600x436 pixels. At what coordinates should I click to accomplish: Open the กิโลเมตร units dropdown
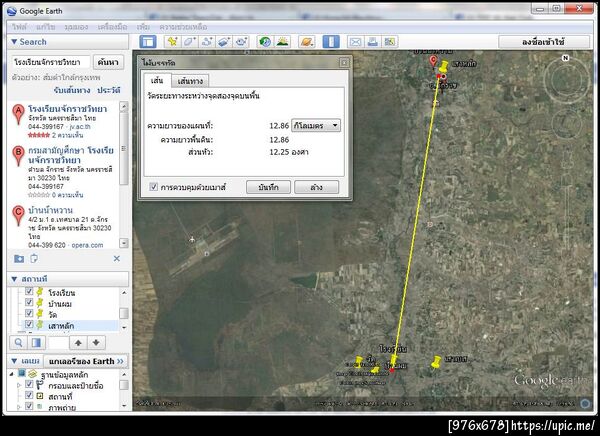click(x=316, y=126)
